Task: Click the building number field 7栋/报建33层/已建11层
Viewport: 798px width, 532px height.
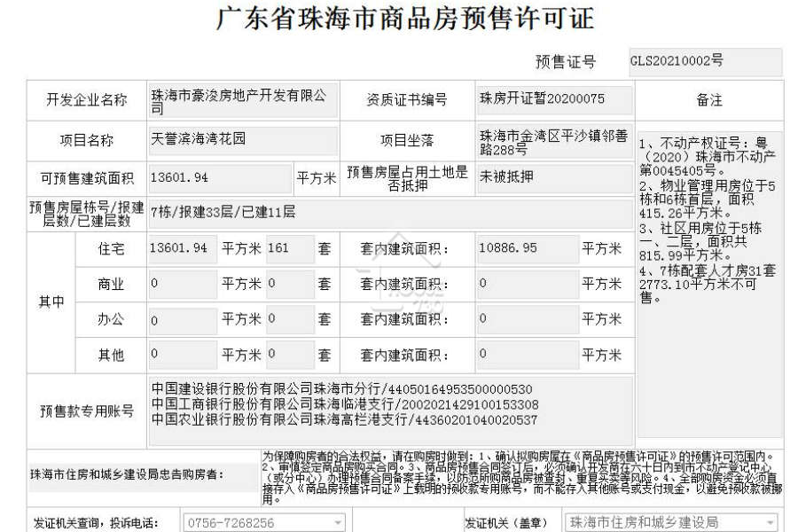Action: pyautogui.click(x=390, y=214)
